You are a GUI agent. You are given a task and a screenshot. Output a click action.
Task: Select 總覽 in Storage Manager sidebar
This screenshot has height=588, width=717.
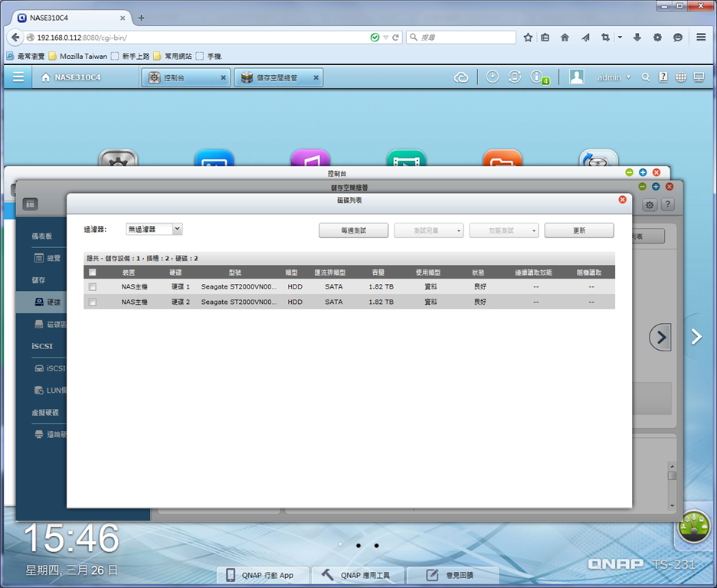pos(47,258)
